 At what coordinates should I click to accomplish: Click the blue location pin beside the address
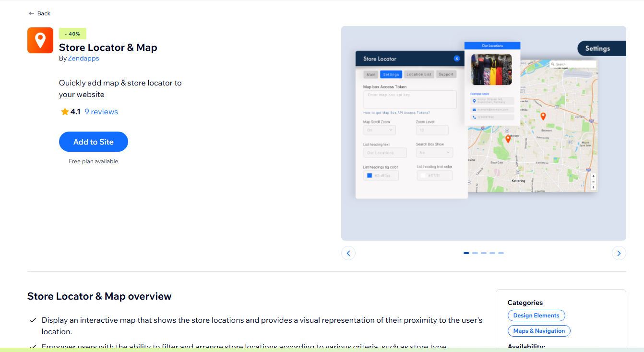click(x=474, y=101)
